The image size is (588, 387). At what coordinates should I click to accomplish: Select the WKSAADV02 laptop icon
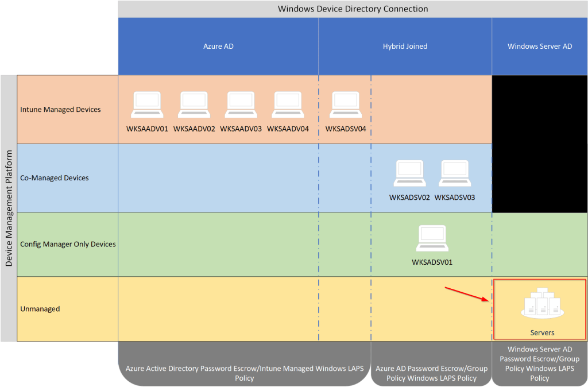click(194, 105)
